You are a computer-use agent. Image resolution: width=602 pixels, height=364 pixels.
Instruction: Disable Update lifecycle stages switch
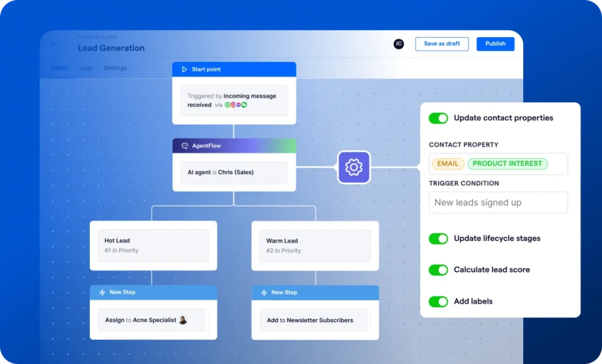click(438, 239)
